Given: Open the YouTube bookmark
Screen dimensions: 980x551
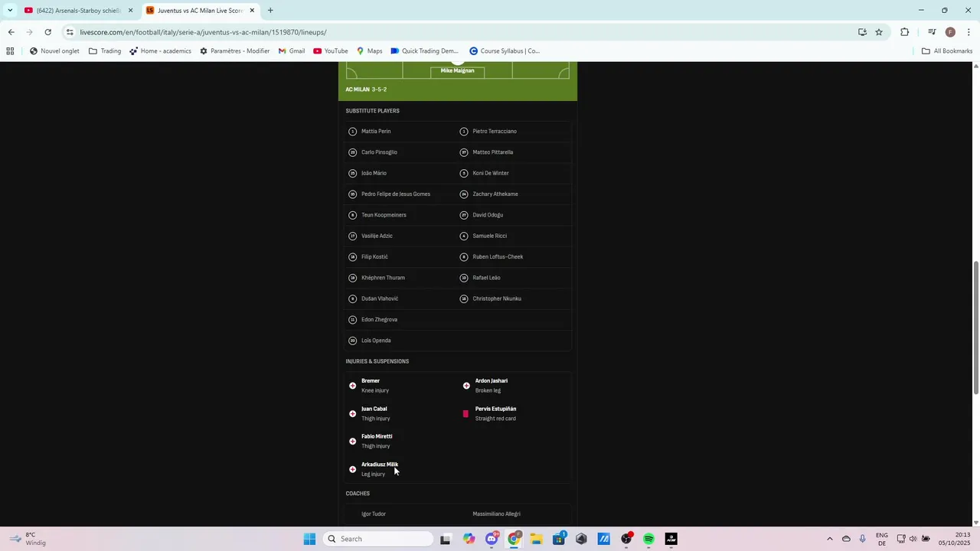Looking at the screenshot, I should [330, 51].
